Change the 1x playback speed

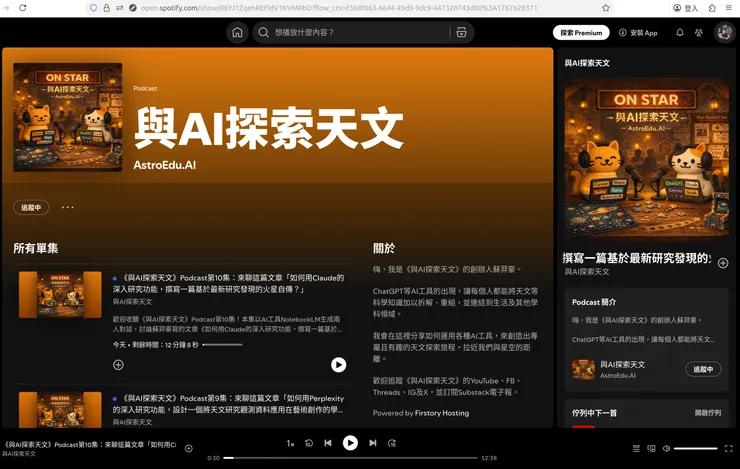click(290, 443)
